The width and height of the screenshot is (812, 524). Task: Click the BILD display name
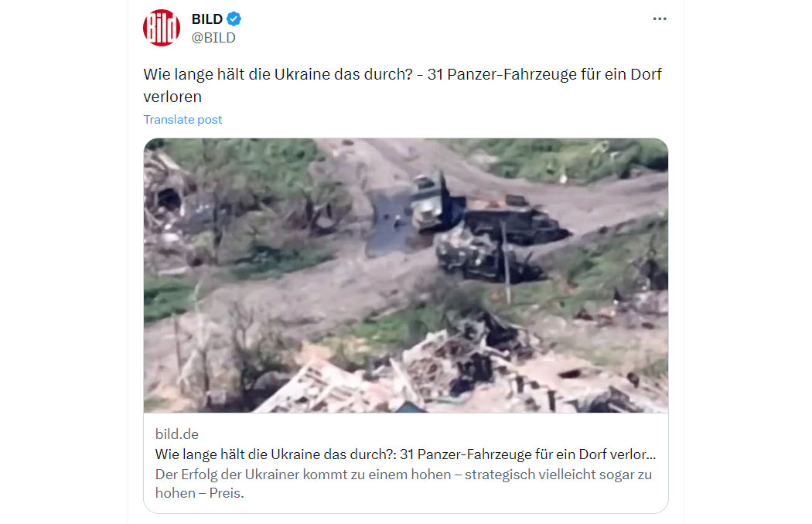coord(207,19)
